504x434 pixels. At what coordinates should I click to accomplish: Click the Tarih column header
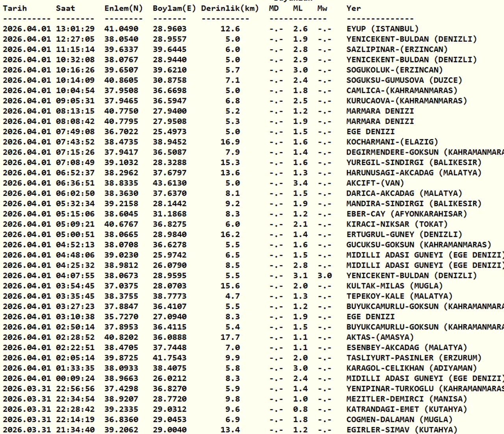click(x=15, y=8)
